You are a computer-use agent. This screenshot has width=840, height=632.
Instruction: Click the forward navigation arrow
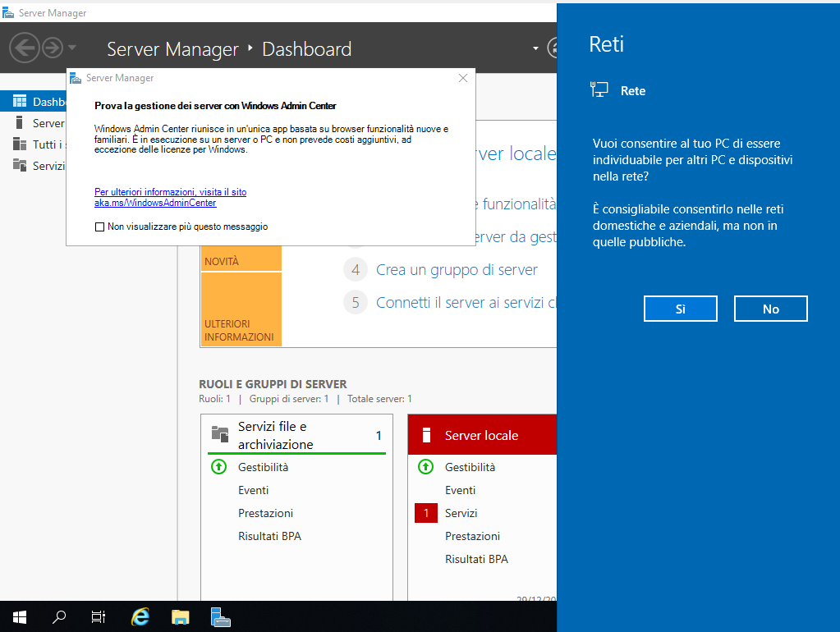click(x=53, y=48)
